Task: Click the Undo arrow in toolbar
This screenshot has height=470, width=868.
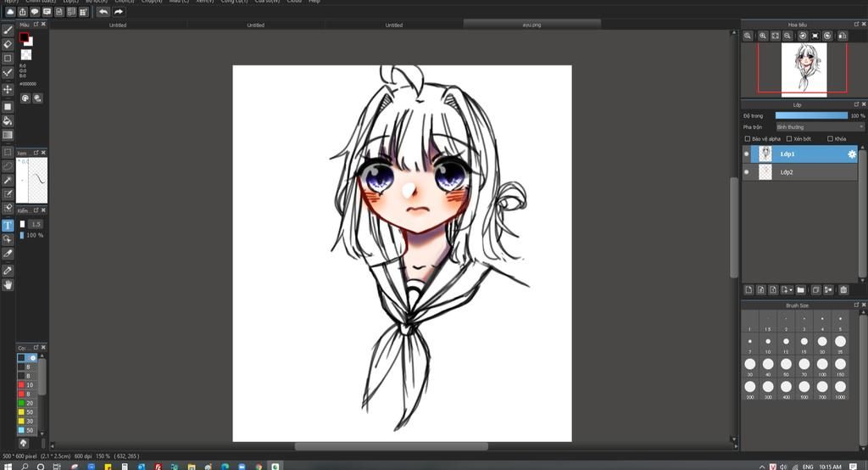Action: click(103, 12)
